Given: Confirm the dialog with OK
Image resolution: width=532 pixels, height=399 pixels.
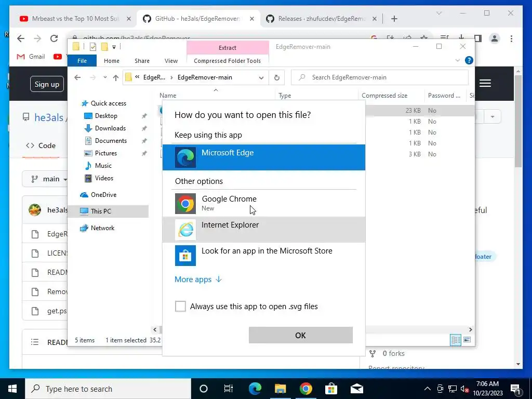Looking at the screenshot, I should 301,335.
